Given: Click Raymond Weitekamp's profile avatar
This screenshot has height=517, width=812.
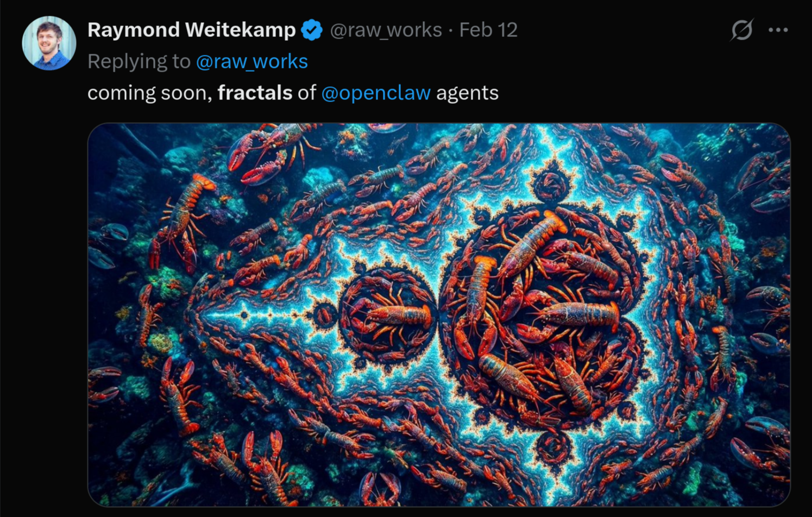Looking at the screenshot, I should (x=49, y=42).
